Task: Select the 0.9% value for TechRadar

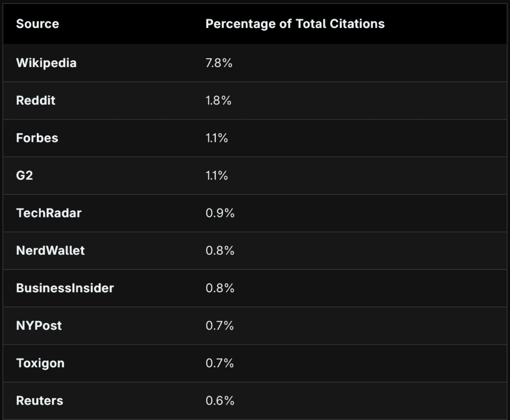Action: (220, 213)
